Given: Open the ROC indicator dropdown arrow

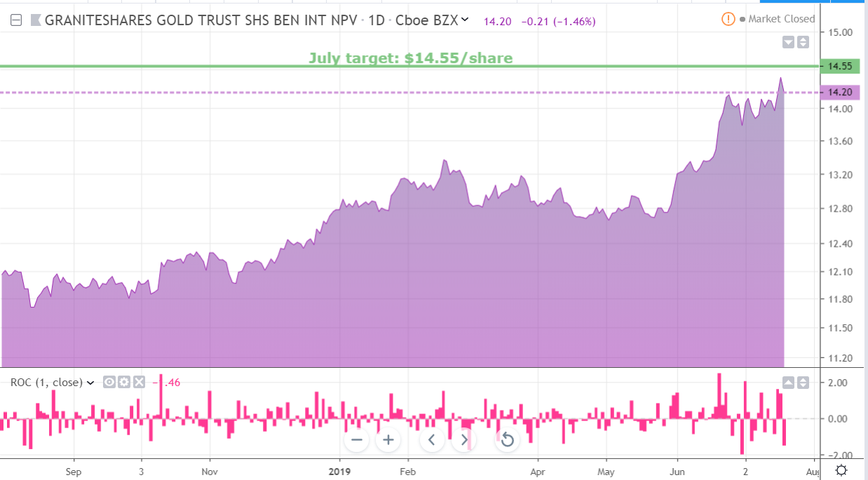Looking at the screenshot, I should (x=90, y=383).
